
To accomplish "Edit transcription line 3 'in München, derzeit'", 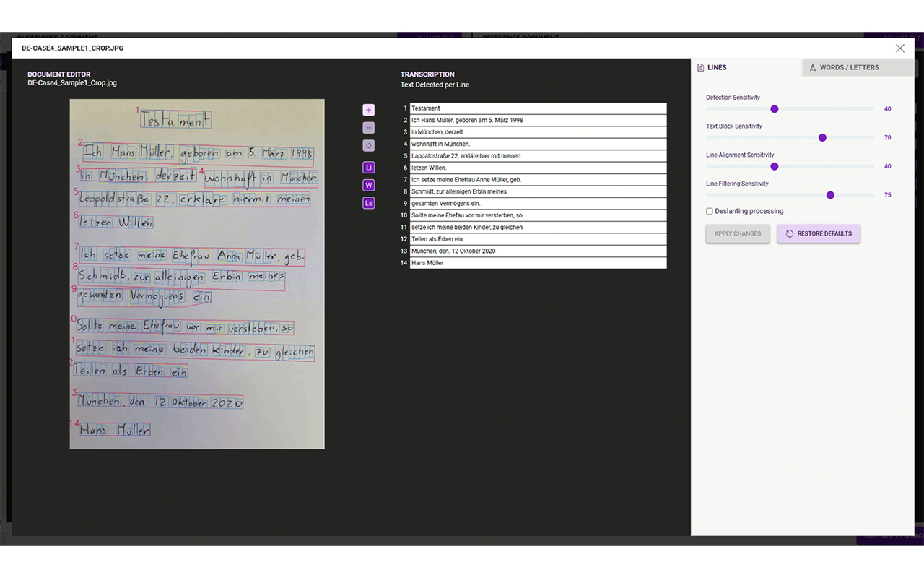I will 538,132.
